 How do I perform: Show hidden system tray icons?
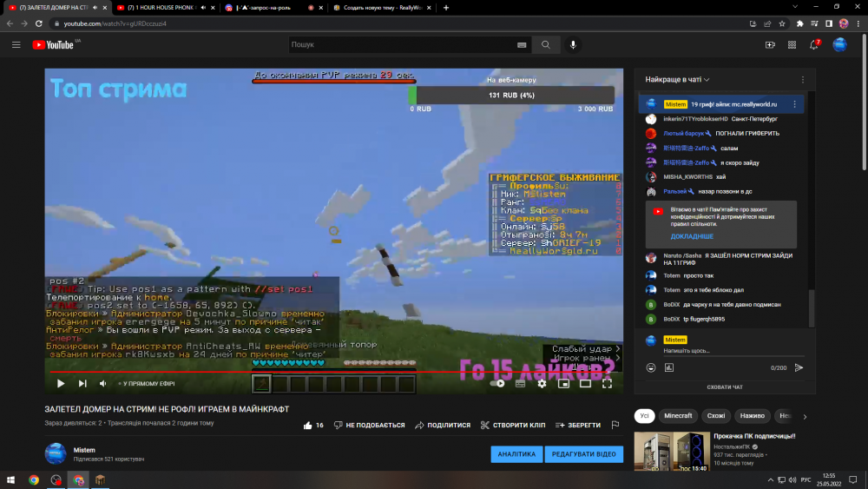pos(771,480)
